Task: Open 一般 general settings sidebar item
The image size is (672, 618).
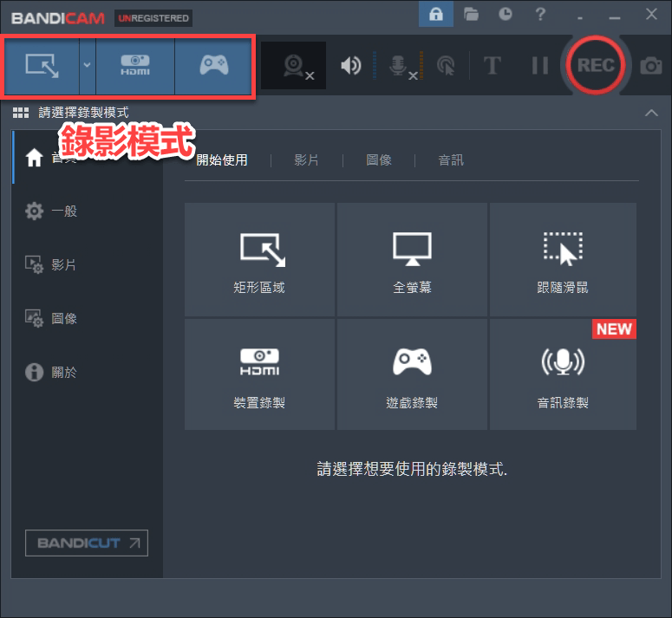Action: [88, 211]
